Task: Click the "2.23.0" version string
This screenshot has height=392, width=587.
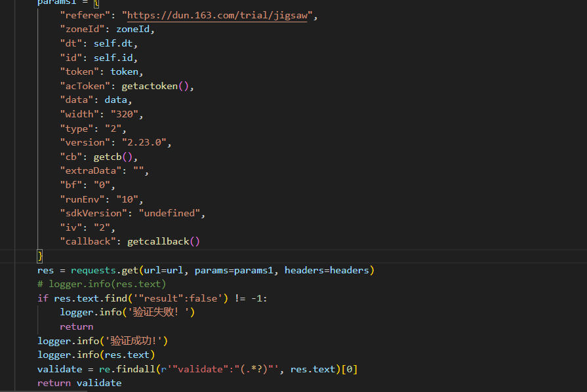Action: tap(143, 142)
